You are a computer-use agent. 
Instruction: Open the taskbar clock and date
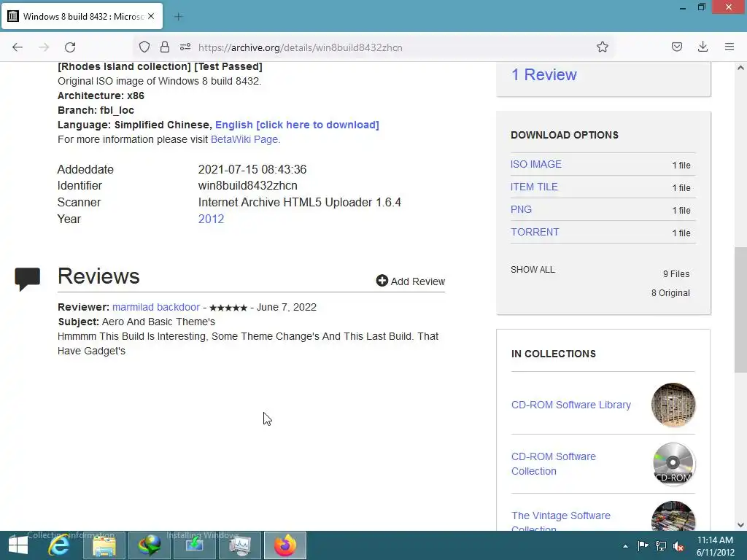[x=715, y=546]
